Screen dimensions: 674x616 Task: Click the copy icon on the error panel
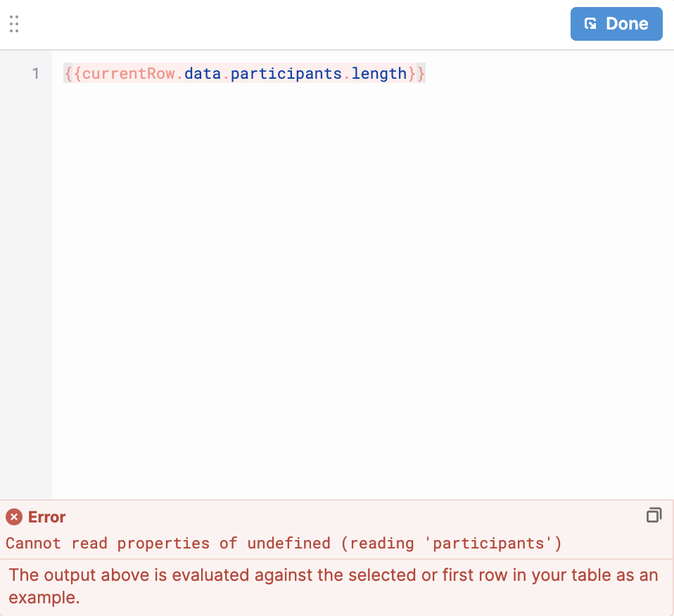[654, 515]
